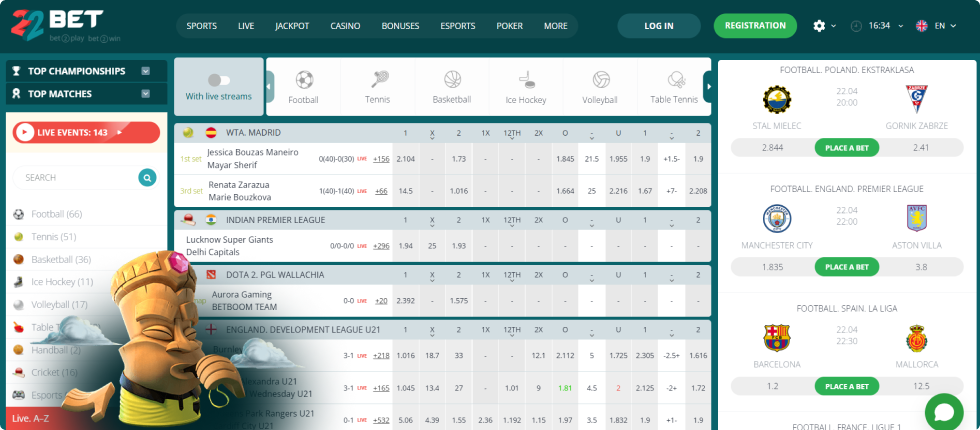980x430 pixels.
Task: Select odds 2.392 for Aurora Gaming
Action: 405,301
